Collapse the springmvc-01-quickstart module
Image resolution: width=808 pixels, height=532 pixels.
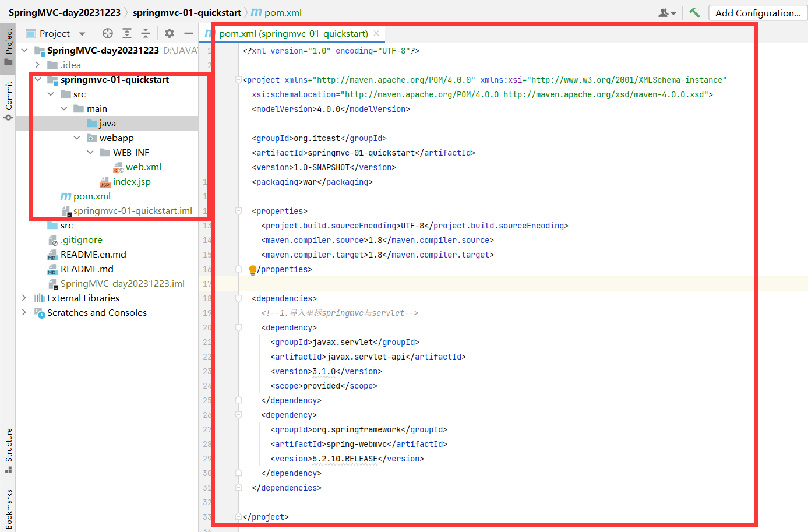tap(37, 80)
